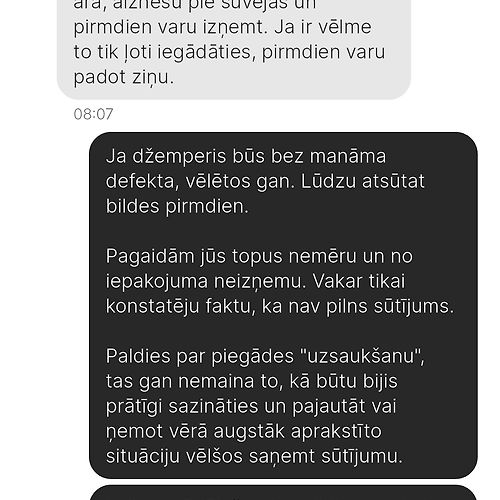Select the grey received message bubble

click(x=234, y=49)
